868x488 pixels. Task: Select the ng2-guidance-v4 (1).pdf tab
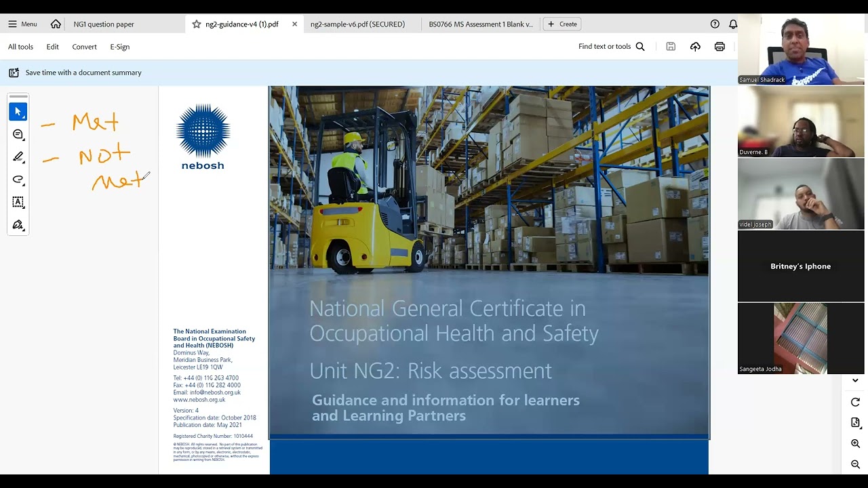coord(242,24)
